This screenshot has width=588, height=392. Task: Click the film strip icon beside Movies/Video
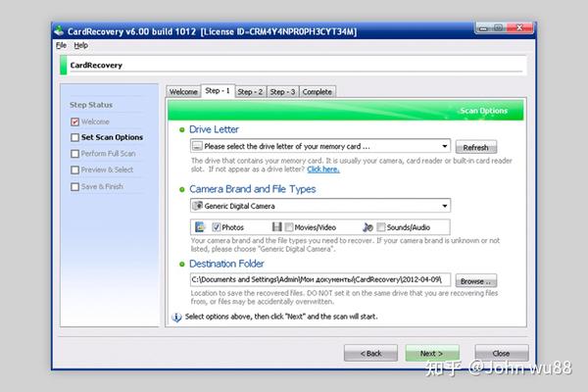coord(277,227)
